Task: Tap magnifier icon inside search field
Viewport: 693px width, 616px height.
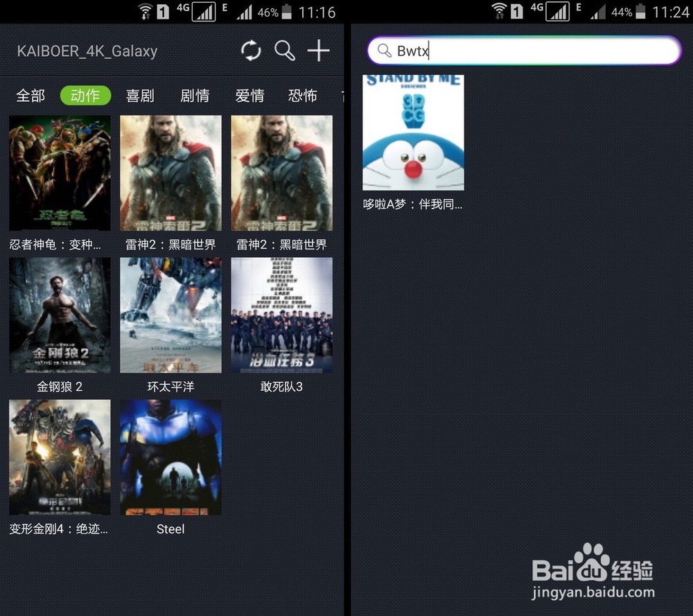Action: point(385,51)
